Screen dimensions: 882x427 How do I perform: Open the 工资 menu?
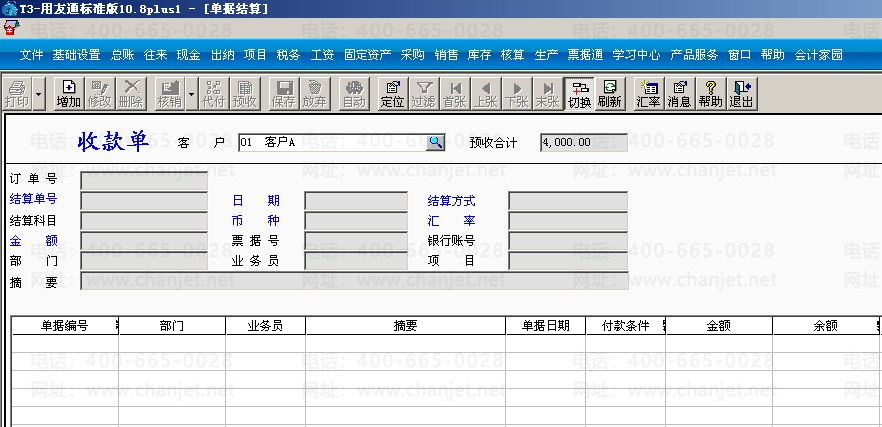322,55
